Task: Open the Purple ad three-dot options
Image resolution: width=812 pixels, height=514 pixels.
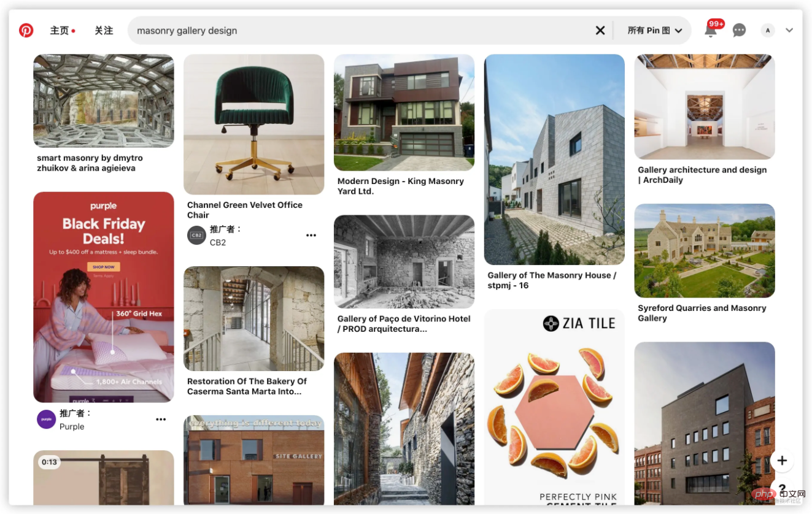Action: 161,420
